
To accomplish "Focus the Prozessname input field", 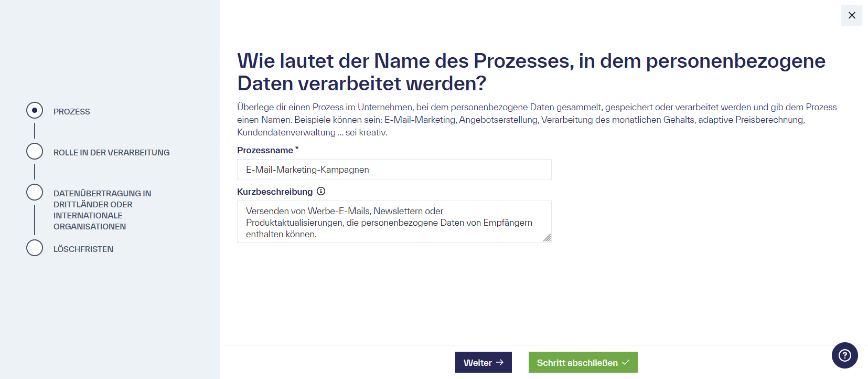I will [x=394, y=170].
